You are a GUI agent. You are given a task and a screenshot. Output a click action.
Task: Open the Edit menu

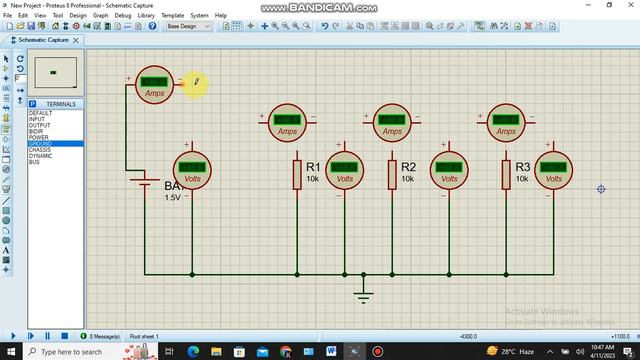pyautogui.click(x=23, y=16)
